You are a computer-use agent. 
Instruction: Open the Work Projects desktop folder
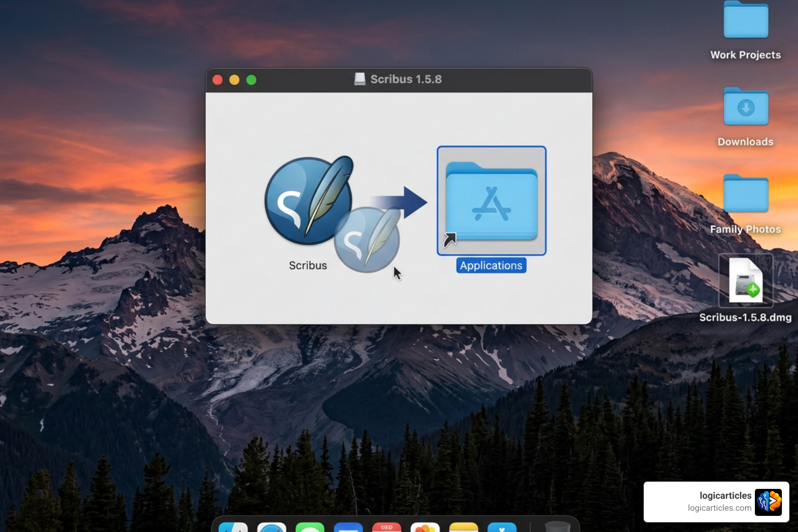pyautogui.click(x=746, y=20)
